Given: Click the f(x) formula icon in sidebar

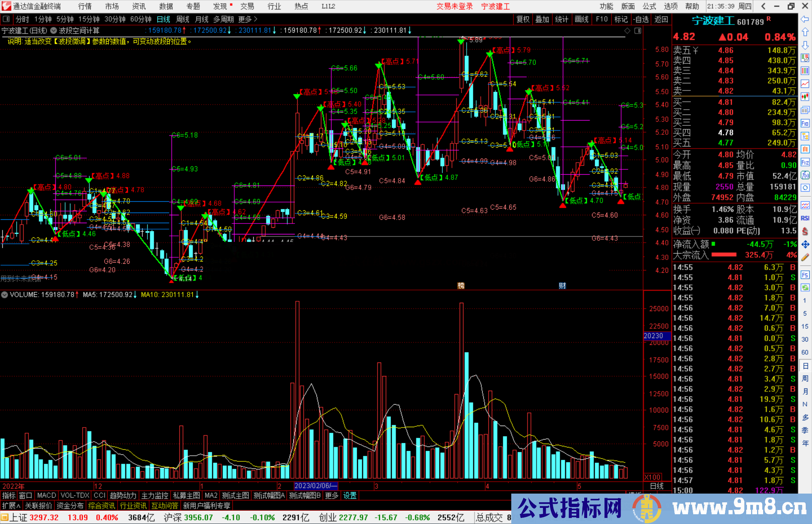Looking at the screenshot, I should point(805,175).
